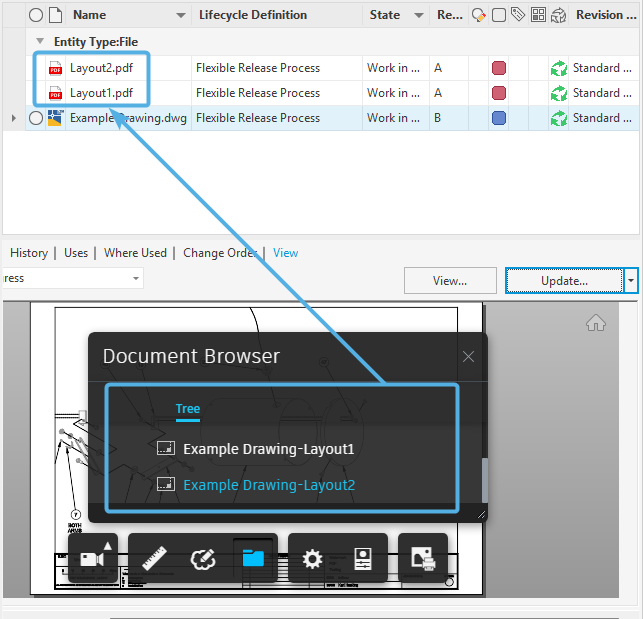Click the Home view icon in viewer
Screen dimensions: 643x619
pyautogui.click(x=596, y=323)
